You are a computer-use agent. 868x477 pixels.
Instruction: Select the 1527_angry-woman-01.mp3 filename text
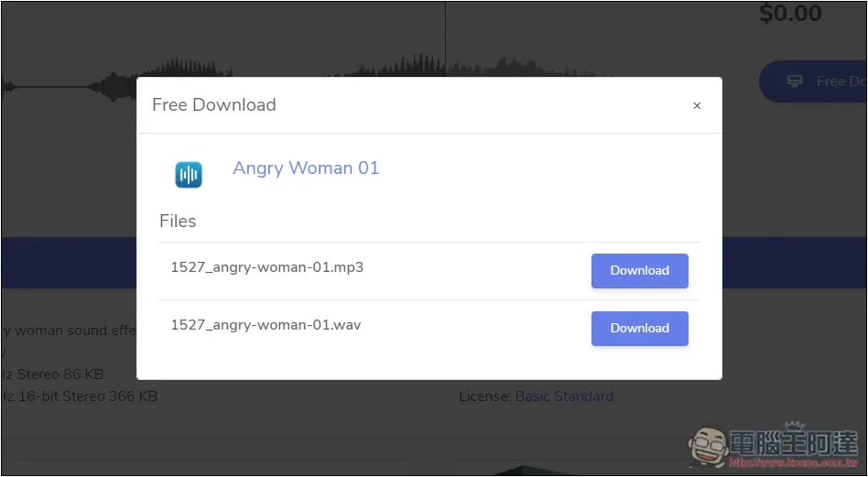266,267
